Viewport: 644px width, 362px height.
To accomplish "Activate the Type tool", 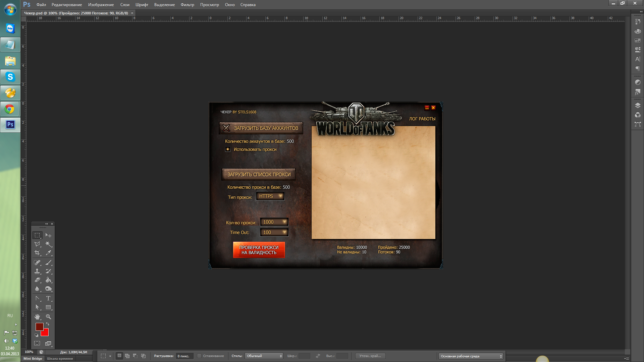I will coord(48,298).
